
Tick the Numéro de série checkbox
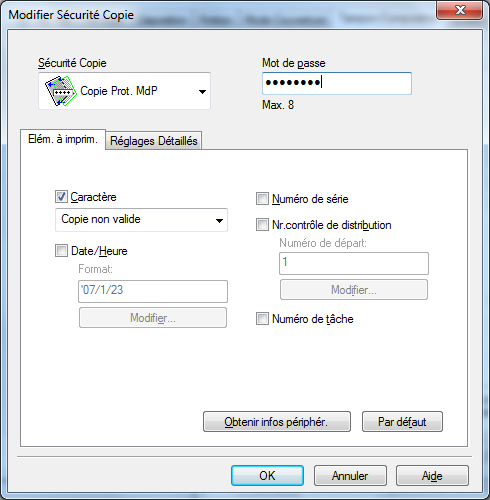coord(262,199)
